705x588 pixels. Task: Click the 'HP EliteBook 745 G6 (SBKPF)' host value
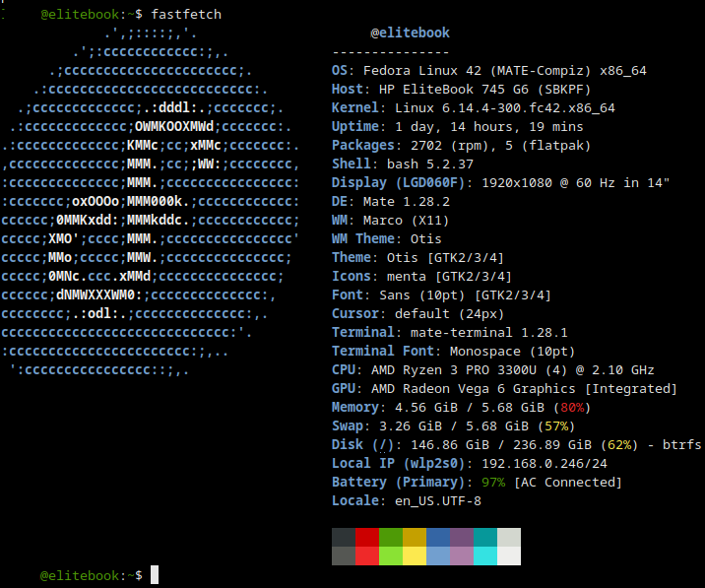point(484,90)
